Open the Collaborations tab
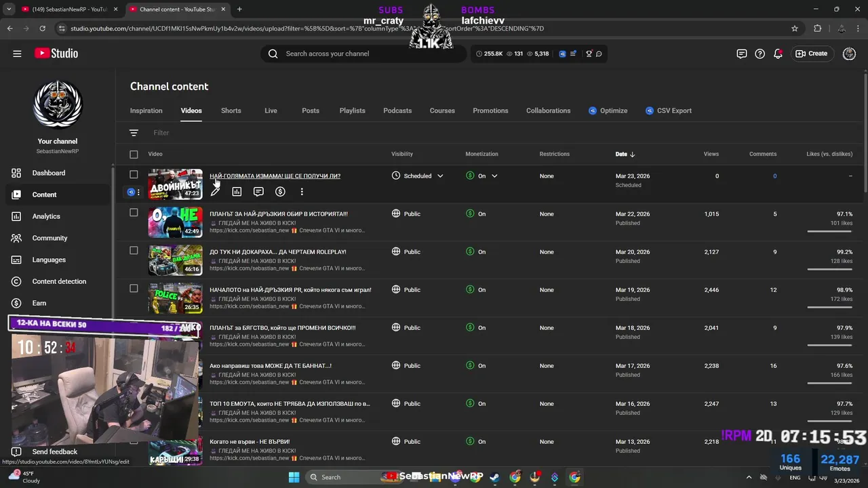 (548, 110)
